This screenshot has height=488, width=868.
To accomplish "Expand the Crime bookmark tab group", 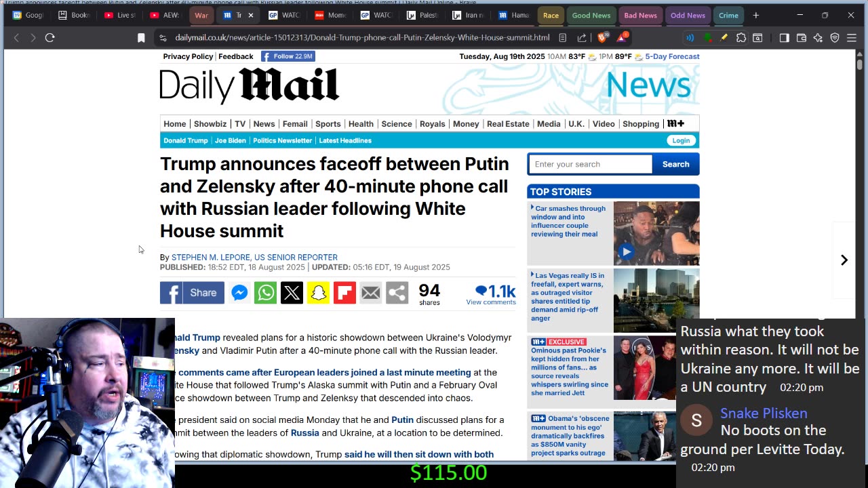I will [728, 15].
